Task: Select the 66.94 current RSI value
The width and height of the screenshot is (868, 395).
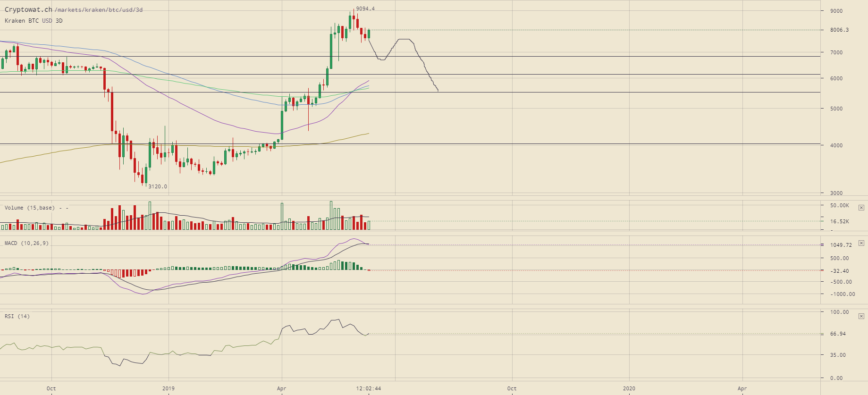Action: pyautogui.click(x=838, y=334)
